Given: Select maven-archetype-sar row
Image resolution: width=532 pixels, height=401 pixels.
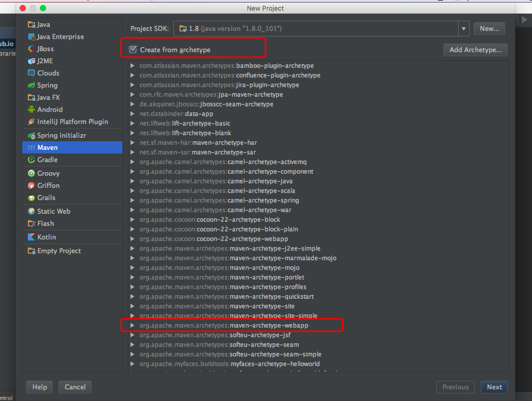Looking at the screenshot, I should tap(318, 152).
